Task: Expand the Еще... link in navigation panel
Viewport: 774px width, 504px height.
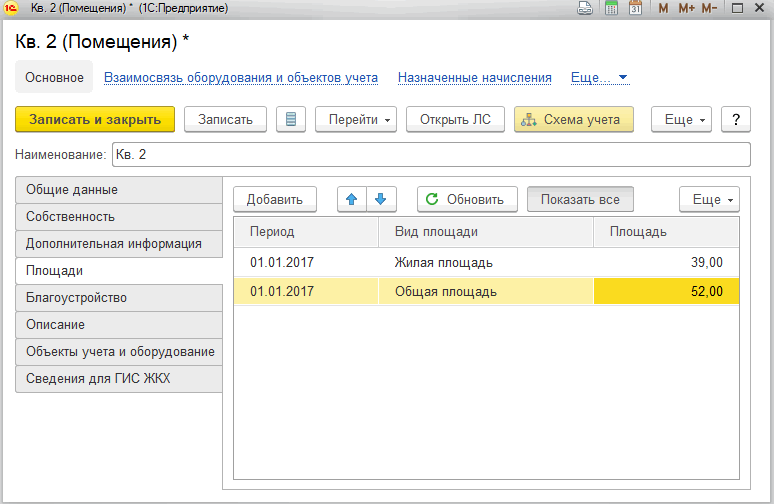Action: coord(599,78)
